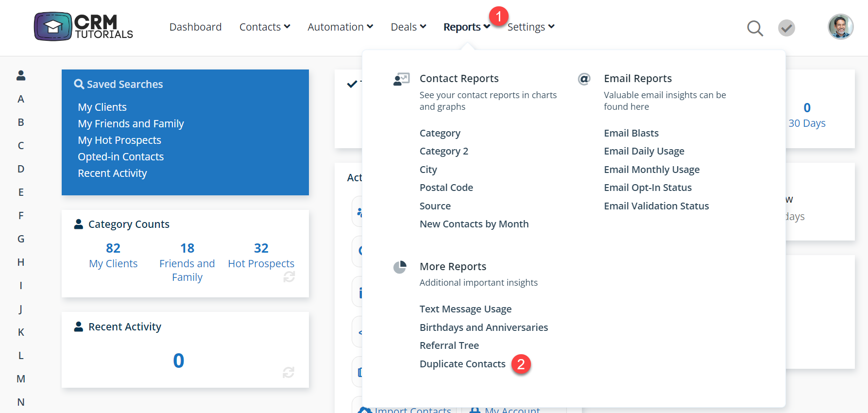Image resolution: width=868 pixels, height=413 pixels.
Task: Open the Dashboard menu item
Action: (195, 27)
